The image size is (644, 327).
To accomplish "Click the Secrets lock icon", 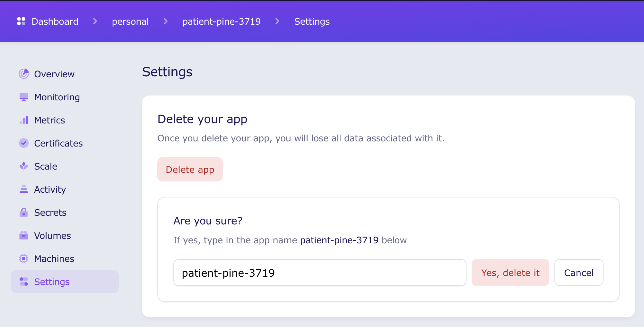I will pyautogui.click(x=24, y=212).
